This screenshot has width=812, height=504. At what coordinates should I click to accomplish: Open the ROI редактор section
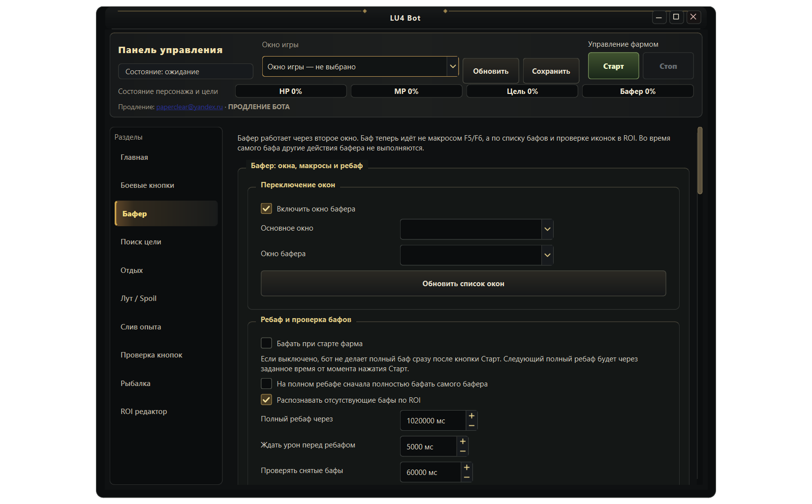(166, 412)
